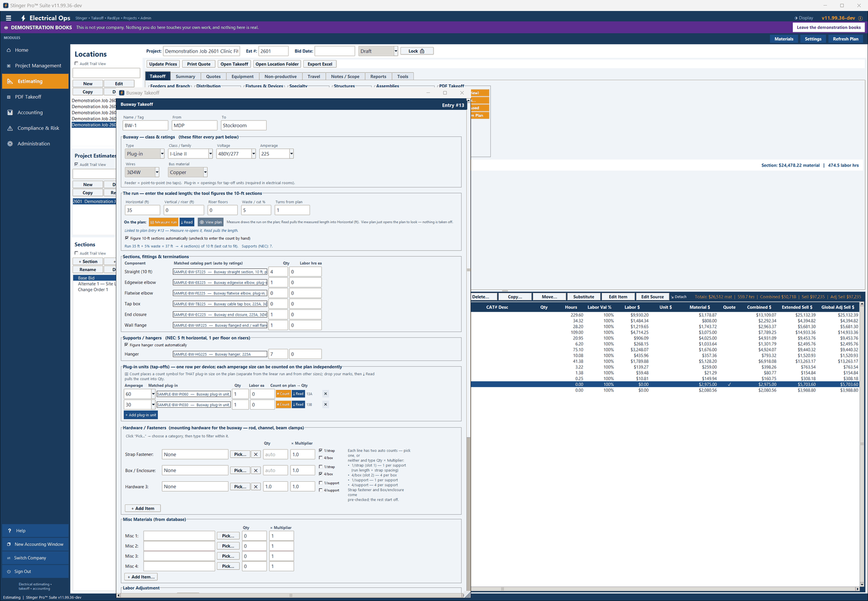This screenshot has width=868, height=601.
Task: Open the Amperage ratings dropdown showing 225
Action: (x=291, y=154)
